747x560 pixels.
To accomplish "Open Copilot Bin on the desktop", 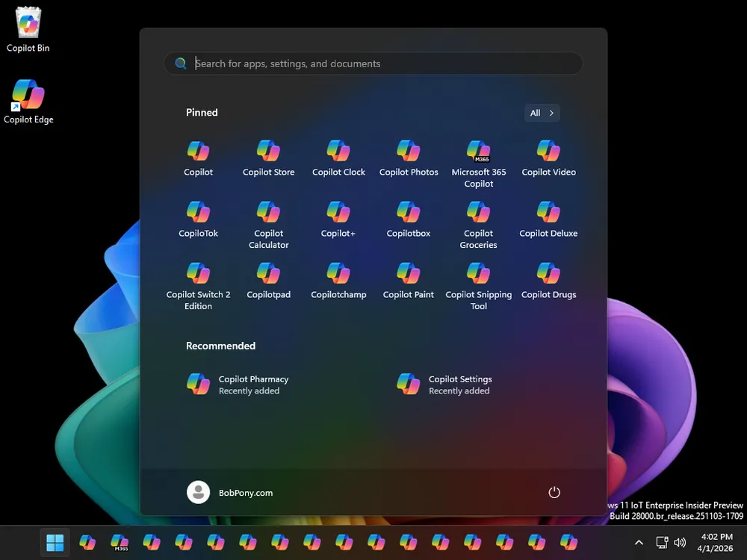I will [28, 30].
